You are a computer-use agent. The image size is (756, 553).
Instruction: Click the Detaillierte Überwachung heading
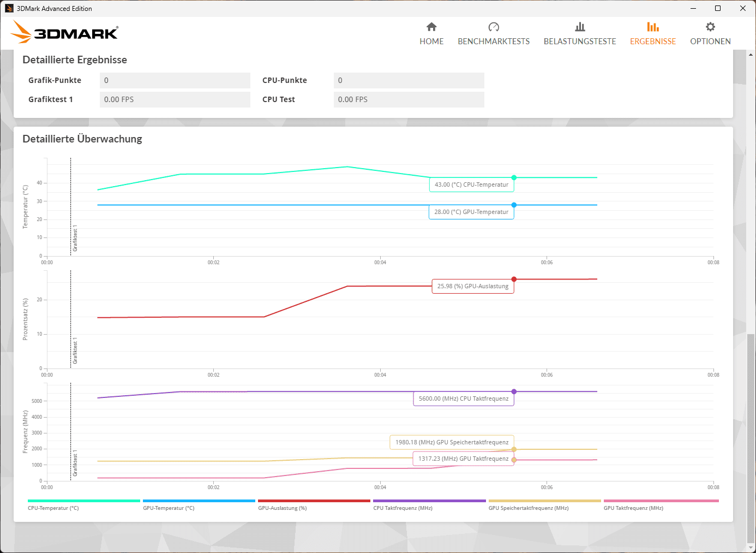point(82,139)
